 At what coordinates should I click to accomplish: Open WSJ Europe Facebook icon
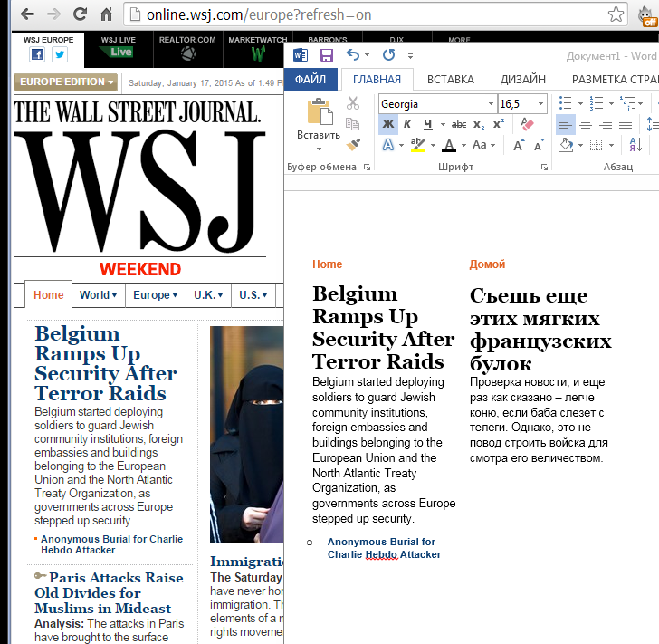coord(37,54)
